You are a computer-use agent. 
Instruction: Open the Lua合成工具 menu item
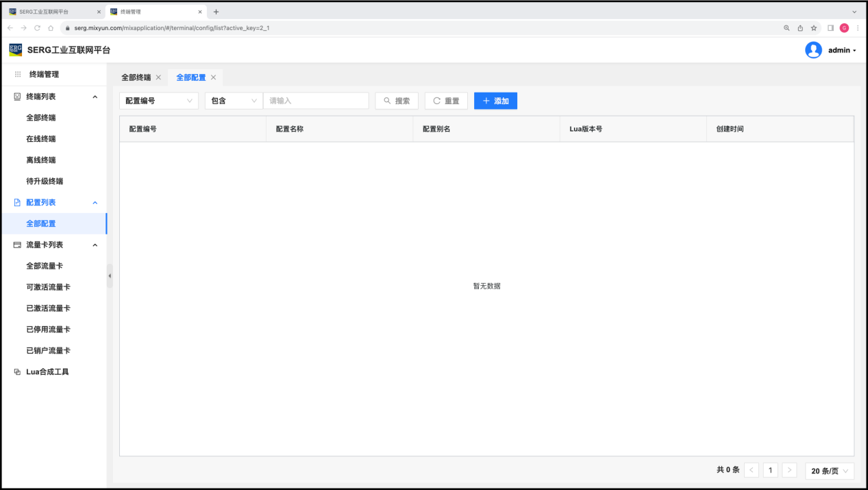pyautogui.click(x=47, y=372)
